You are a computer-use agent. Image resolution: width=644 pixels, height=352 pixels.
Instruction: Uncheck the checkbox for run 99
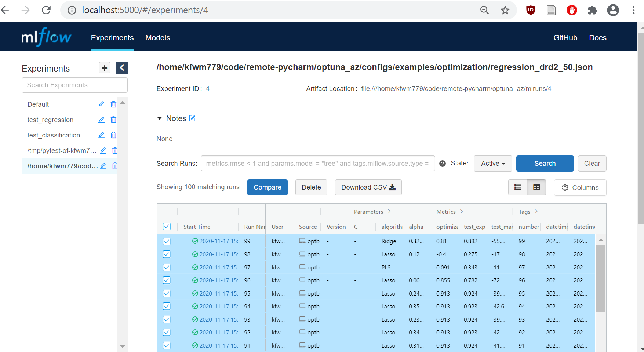[167, 241]
